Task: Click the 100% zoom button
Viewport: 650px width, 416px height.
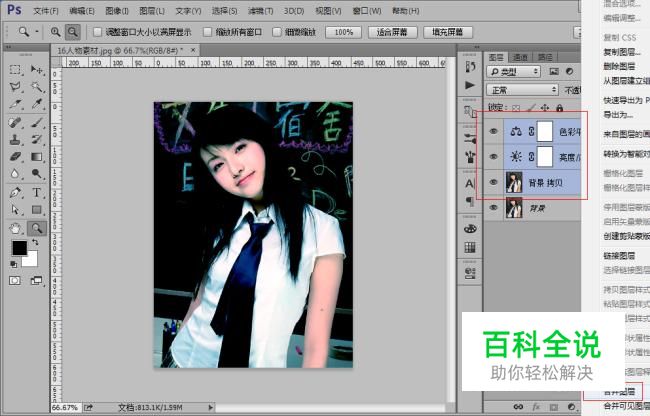Action: 343,32
